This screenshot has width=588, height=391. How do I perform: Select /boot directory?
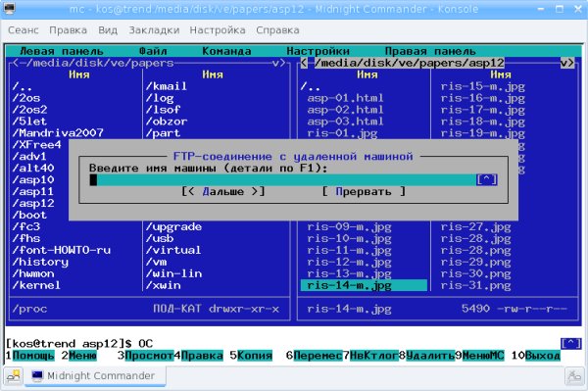coord(29,215)
